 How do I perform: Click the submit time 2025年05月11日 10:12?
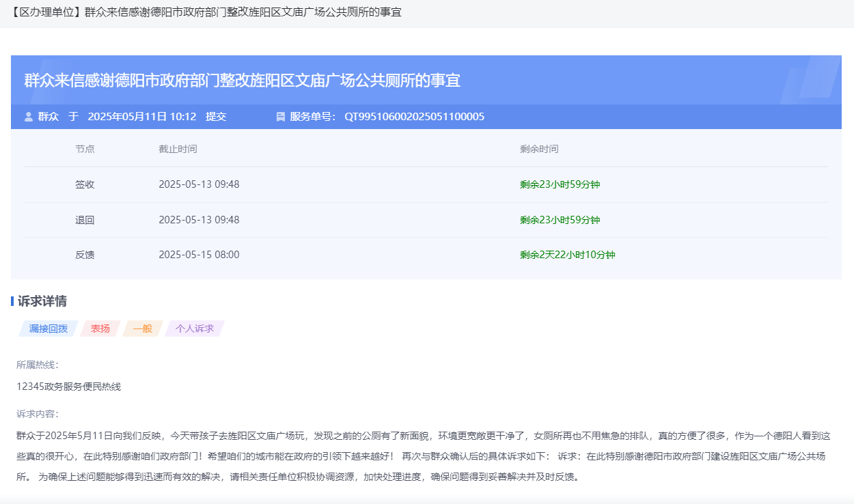[x=142, y=117]
